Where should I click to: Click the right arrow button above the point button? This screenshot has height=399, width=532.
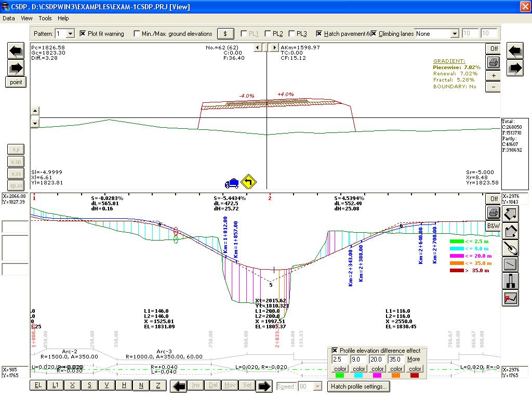point(16,68)
